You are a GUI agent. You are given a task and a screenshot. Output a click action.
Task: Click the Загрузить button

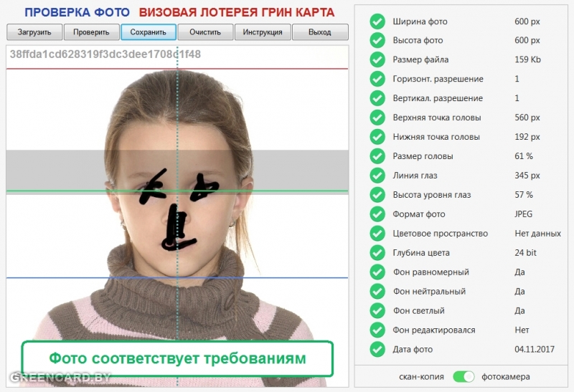tap(34, 32)
